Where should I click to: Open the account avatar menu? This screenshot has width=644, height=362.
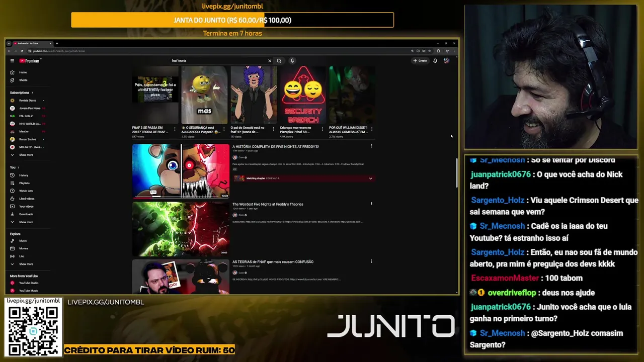446,61
